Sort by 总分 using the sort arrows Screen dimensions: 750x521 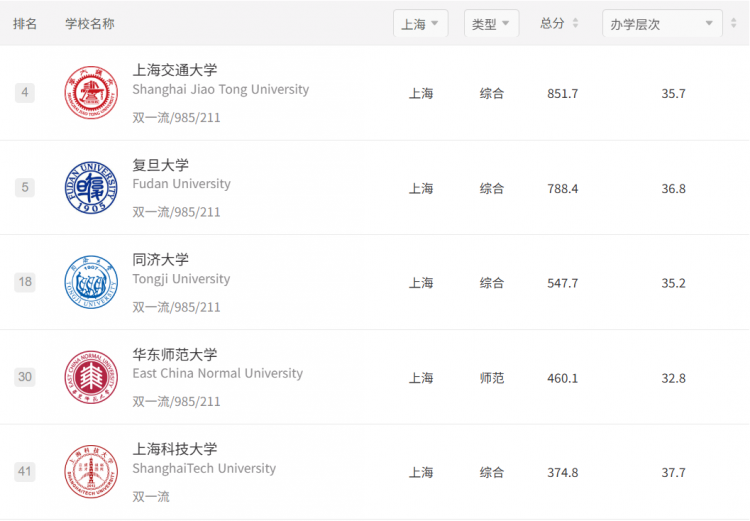tap(575, 23)
